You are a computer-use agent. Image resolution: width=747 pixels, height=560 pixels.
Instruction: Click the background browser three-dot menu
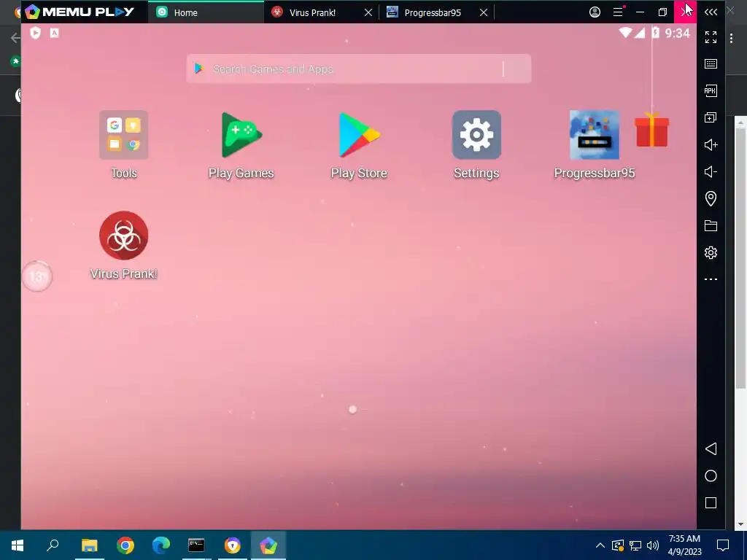[x=731, y=38]
